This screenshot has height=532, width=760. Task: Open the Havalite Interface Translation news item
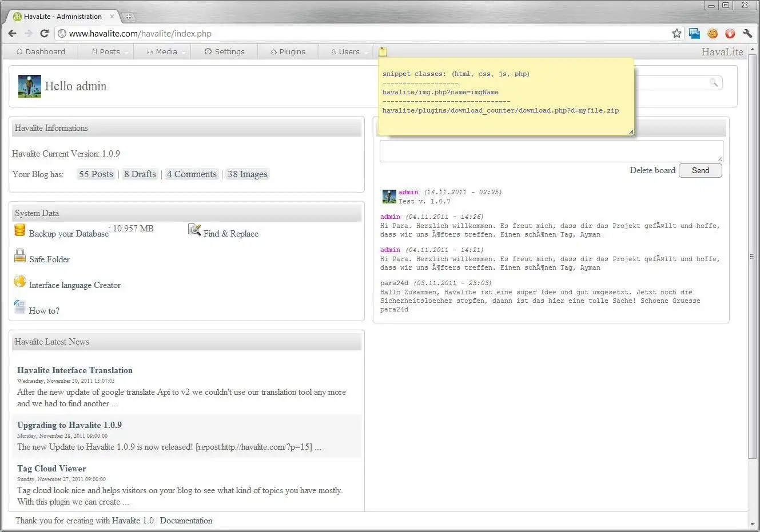[75, 370]
